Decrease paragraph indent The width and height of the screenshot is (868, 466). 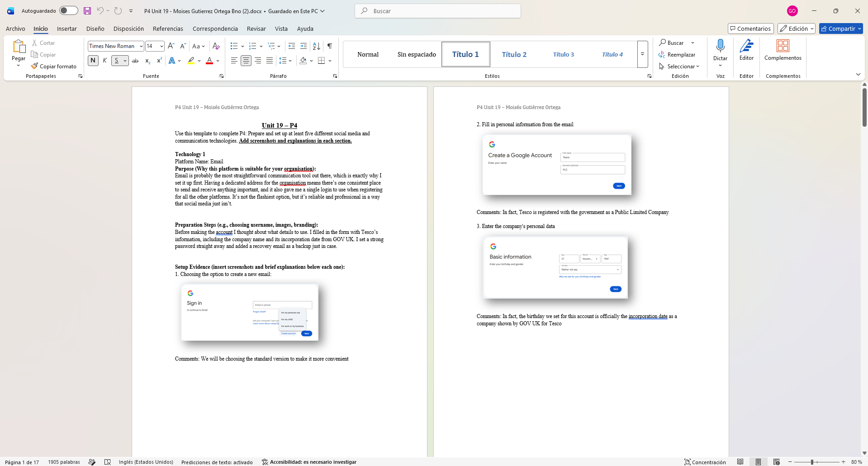tap(292, 46)
